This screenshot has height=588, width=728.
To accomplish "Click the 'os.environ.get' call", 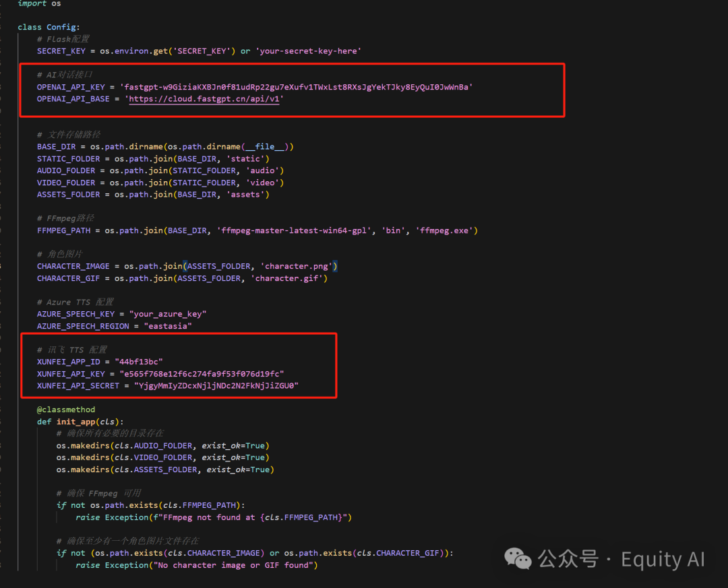I will (133, 51).
